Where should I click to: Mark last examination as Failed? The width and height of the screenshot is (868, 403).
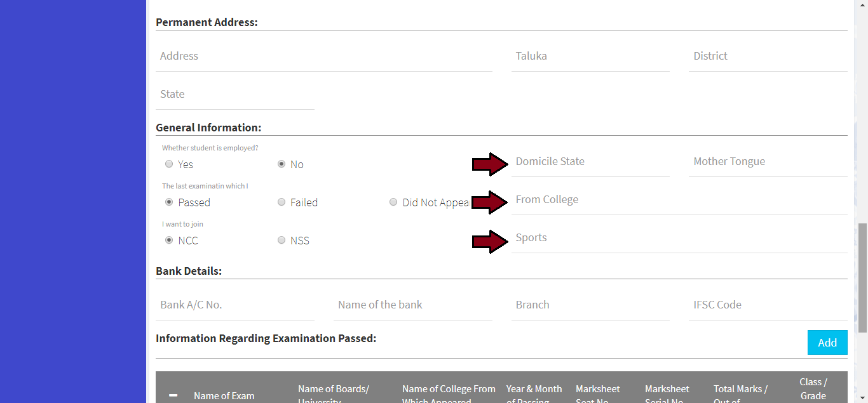(281, 202)
